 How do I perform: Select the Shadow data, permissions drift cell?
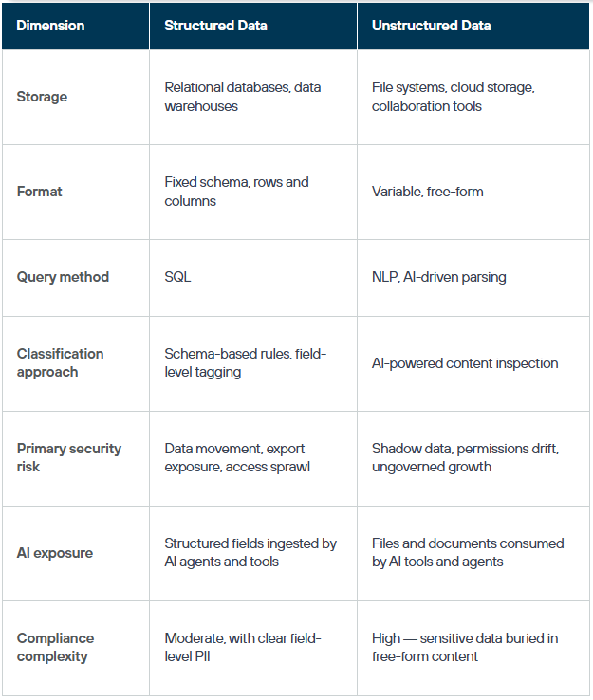pos(465,457)
